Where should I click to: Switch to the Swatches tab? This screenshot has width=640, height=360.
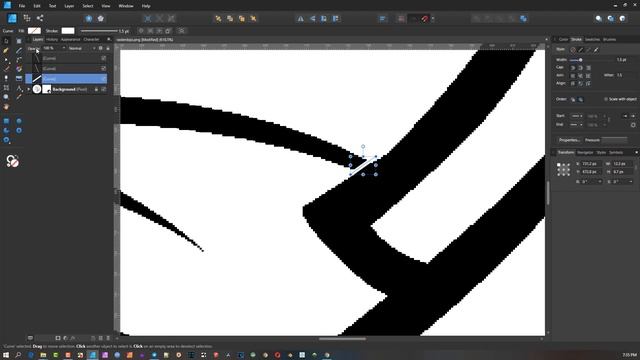pos(592,40)
